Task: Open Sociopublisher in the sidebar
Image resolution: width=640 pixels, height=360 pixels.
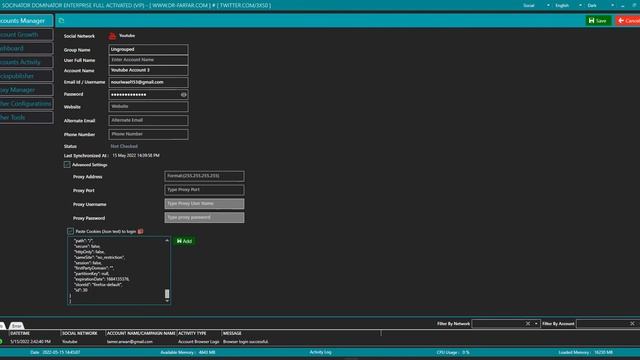Action: 26,76
